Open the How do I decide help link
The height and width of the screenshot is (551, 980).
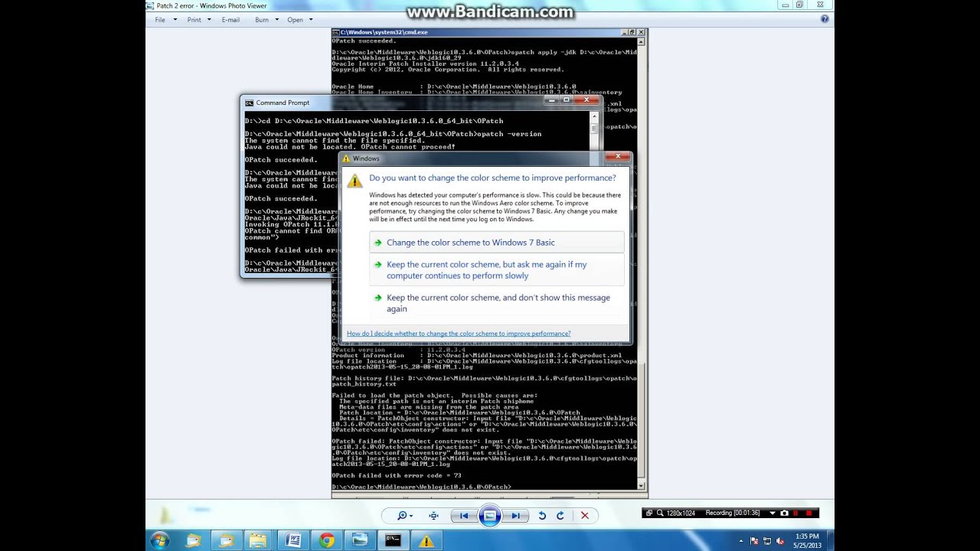[459, 334]
